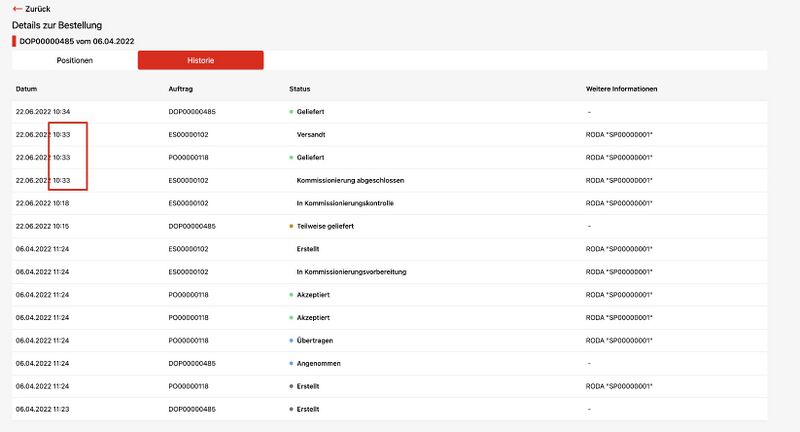800x432 pixels.
Task: Click the In Kommissionierungskontrolle status entry
Action: [x=345, y=203]
